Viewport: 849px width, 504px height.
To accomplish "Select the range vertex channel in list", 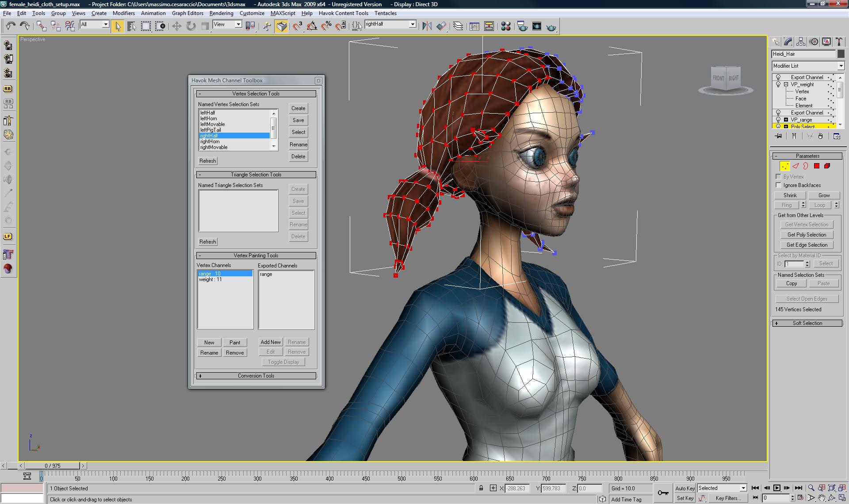I will 224,274.
